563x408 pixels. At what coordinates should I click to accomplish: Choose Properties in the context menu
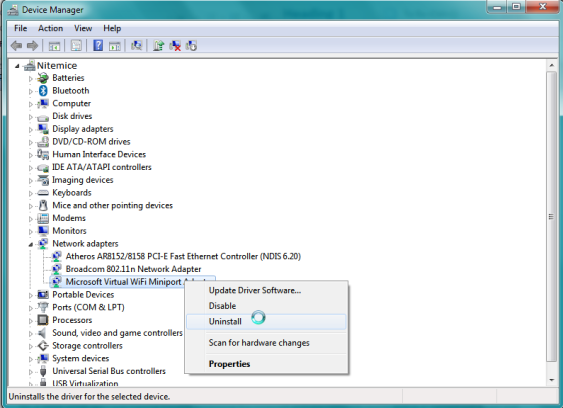click(266, 364)
